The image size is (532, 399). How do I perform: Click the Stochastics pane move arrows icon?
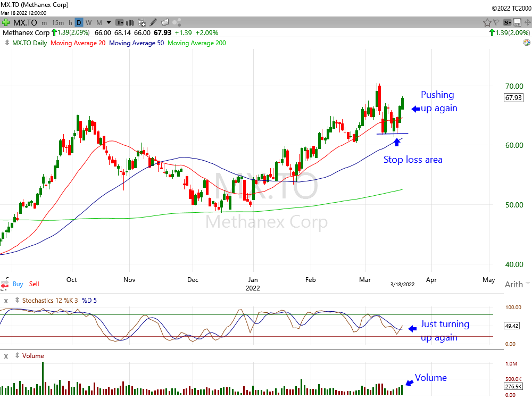click(17, 300)
